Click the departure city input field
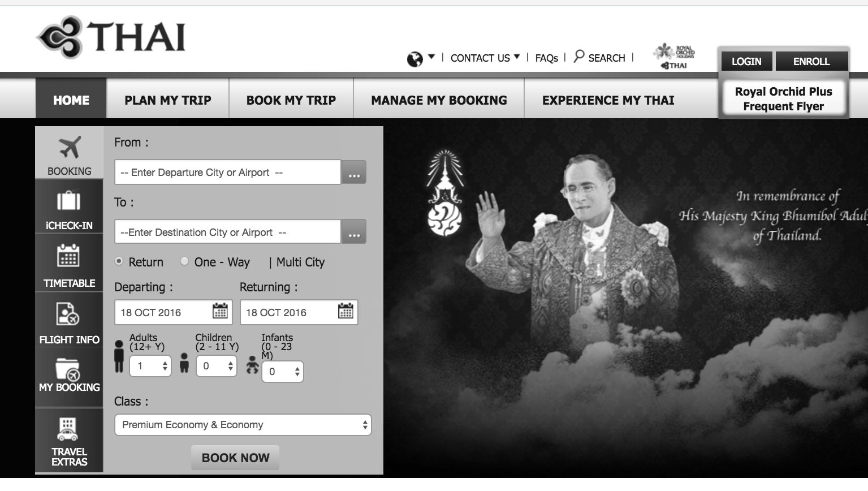The height and width of the screenshot is (491, 868). click(228, 172)
